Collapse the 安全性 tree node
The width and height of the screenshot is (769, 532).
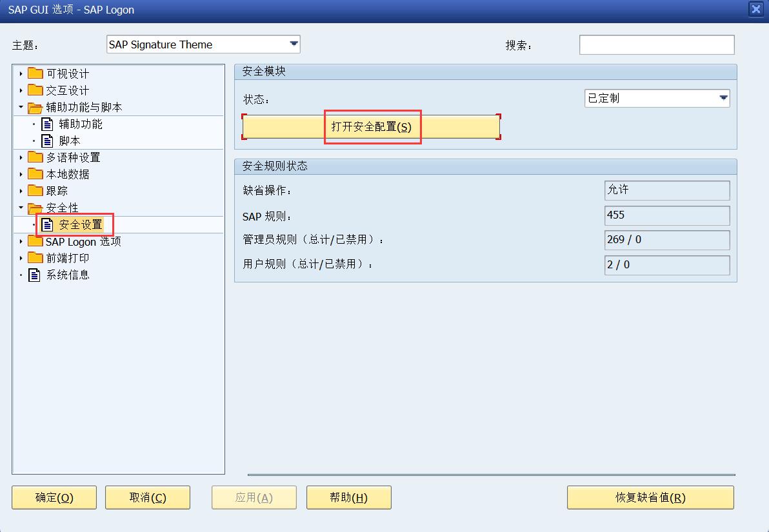coord(21,208)
